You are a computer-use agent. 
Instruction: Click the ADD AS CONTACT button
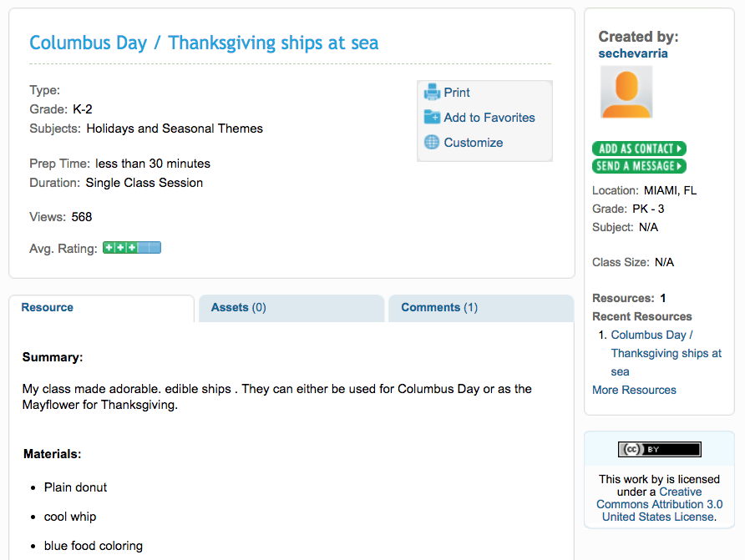coord(639,148)
